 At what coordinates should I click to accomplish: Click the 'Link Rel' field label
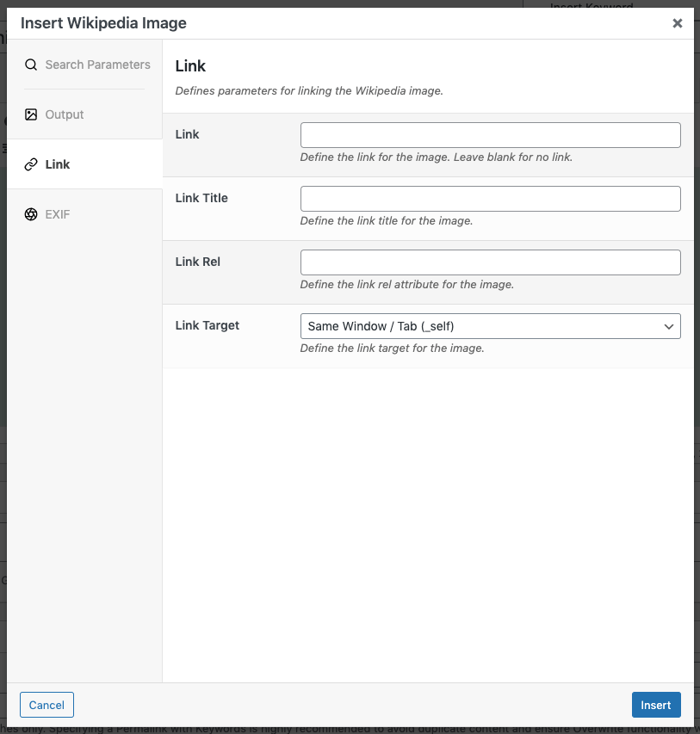[x=198, y=262]
